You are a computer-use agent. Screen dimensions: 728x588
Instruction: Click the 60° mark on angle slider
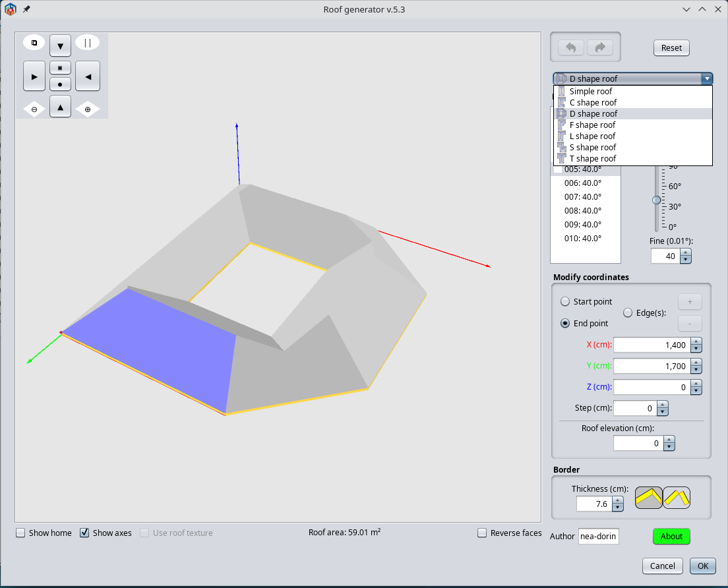coord(675,186)
